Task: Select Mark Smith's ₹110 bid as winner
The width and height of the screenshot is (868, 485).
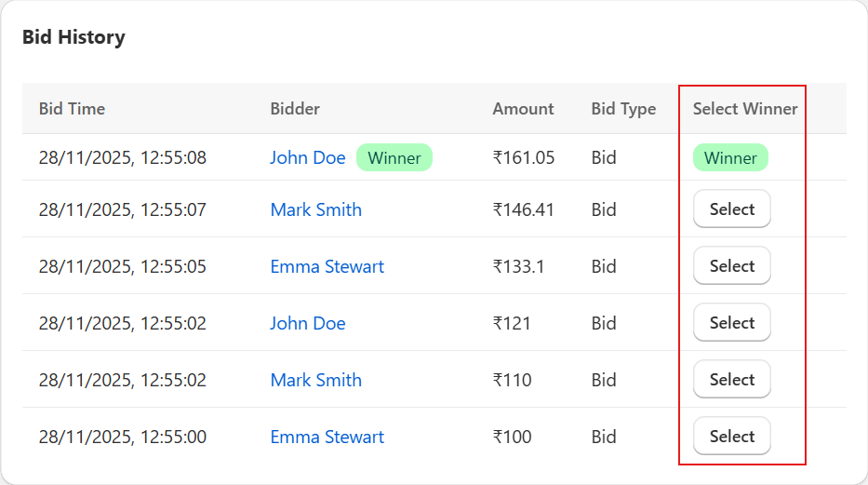Action: pyautogui.click(x=731, y=380)
